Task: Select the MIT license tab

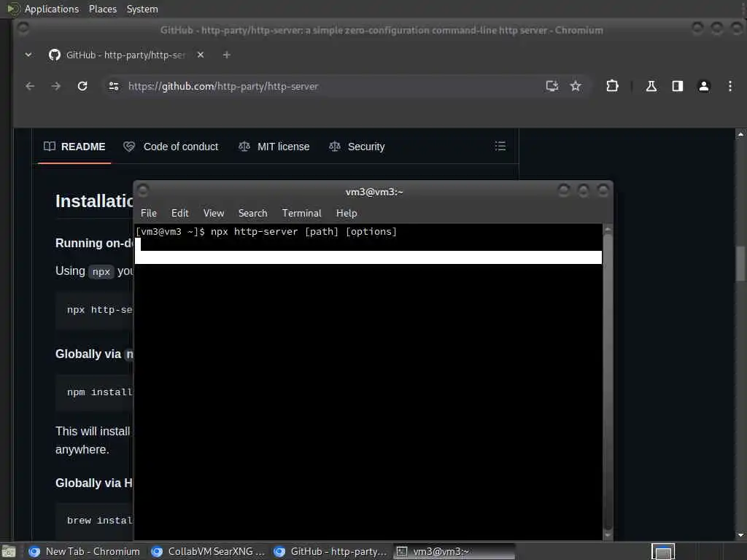Action: pyautogui.click(x=274, y=147)
